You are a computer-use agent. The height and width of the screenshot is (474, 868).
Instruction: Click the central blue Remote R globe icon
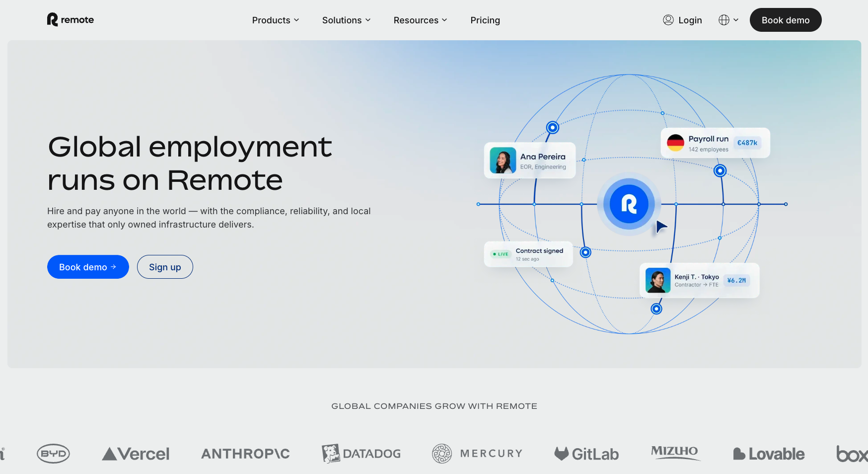[x=629, y=204]
